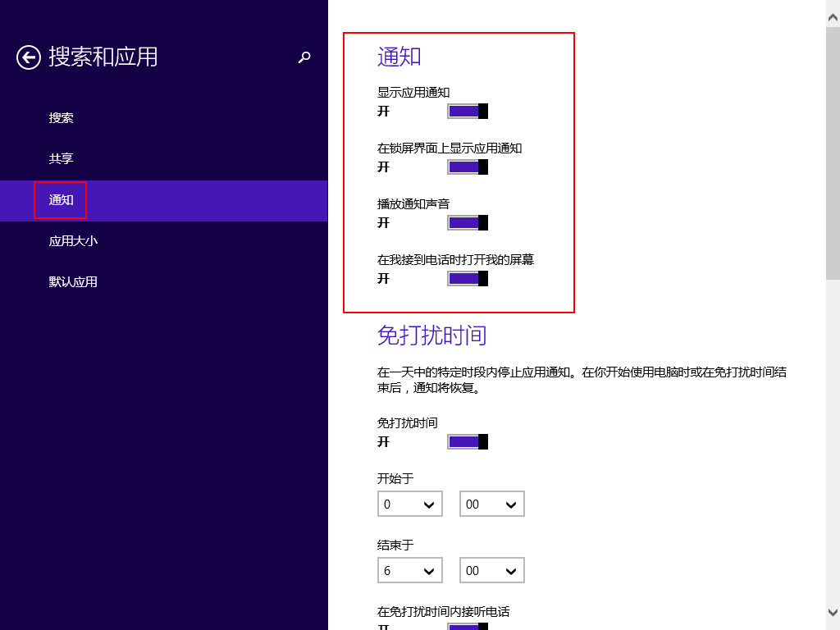Click the back arrow icon
The height and width of the screenshot is (630, 840).
pos(29,57)
